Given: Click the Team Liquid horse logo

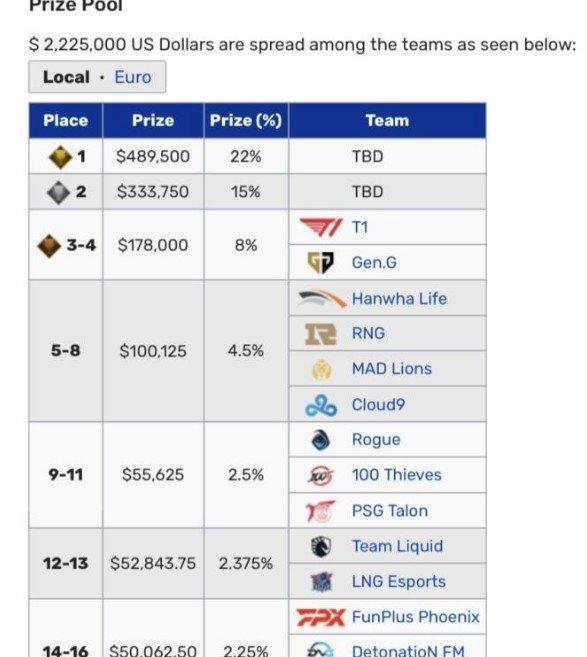Looking at the screenshot, I should (321, 546).
